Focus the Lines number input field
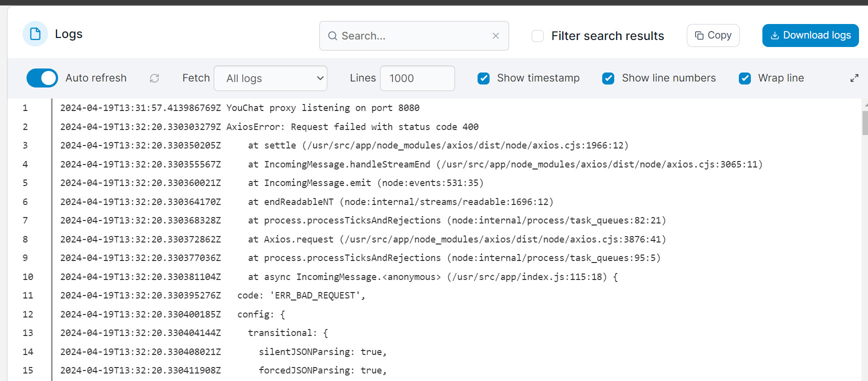This screenshot has width=868, height=381. (x=417, y=78)
